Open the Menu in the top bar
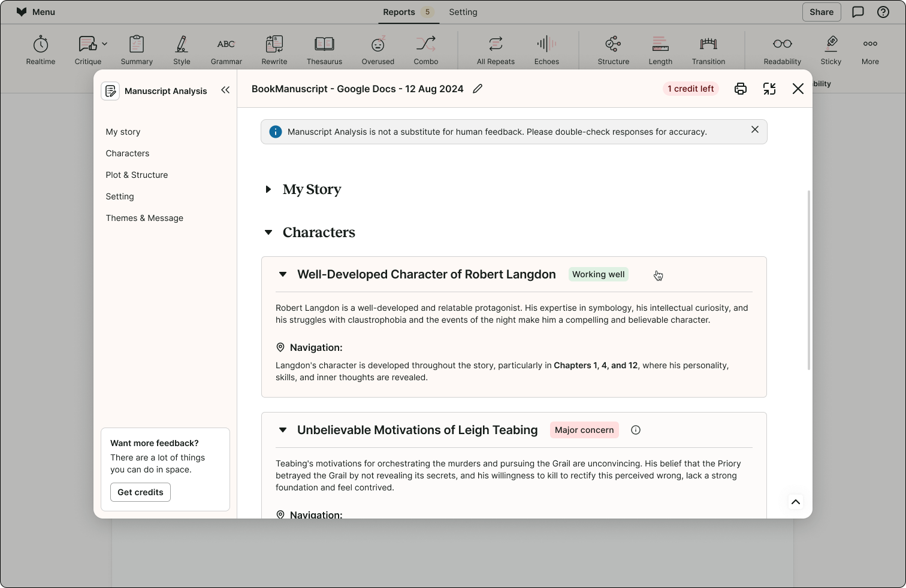Screen dimensions: 906x588 (x=35, y=12)
